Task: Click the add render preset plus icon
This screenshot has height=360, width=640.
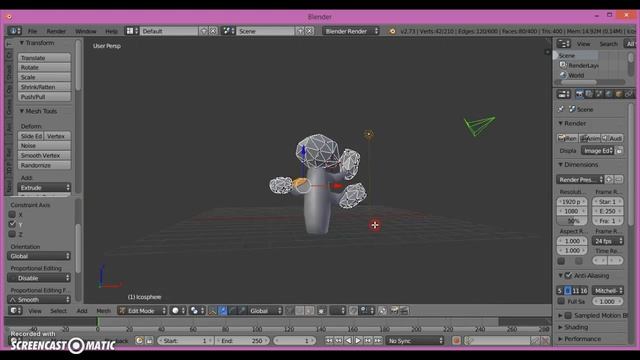Action: point(609,179)
